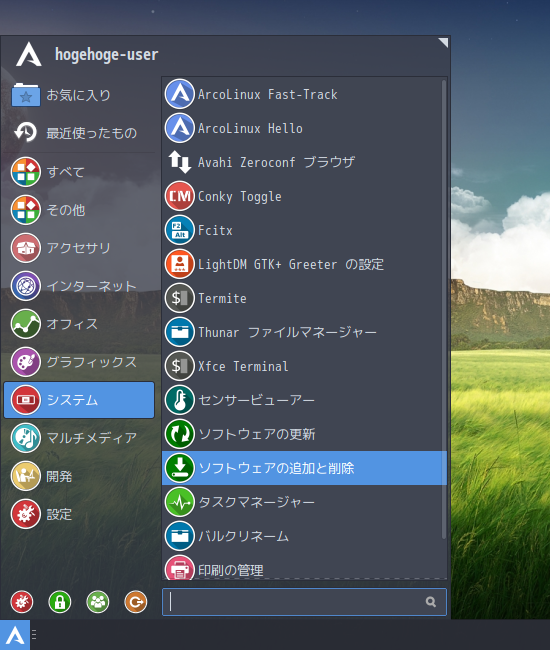Launch Xfce Terminal icon

point(179,366)
